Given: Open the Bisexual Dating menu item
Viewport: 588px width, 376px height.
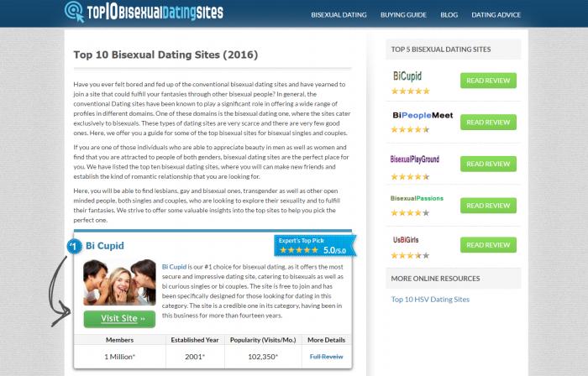Looking at the screenshot, I should (339, 15).
